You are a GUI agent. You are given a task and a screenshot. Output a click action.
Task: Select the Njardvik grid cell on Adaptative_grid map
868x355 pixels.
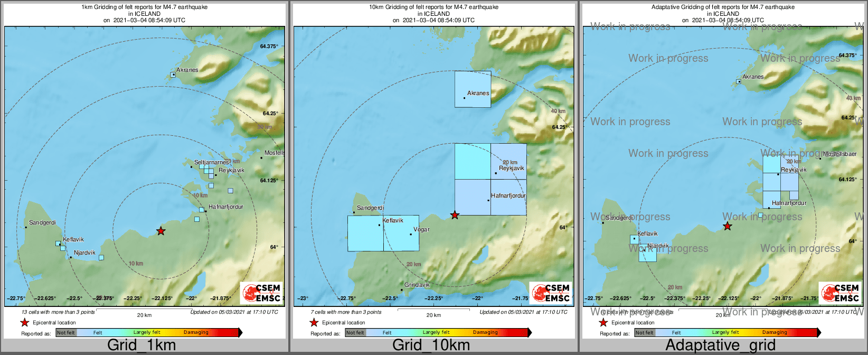click(648, 253)
